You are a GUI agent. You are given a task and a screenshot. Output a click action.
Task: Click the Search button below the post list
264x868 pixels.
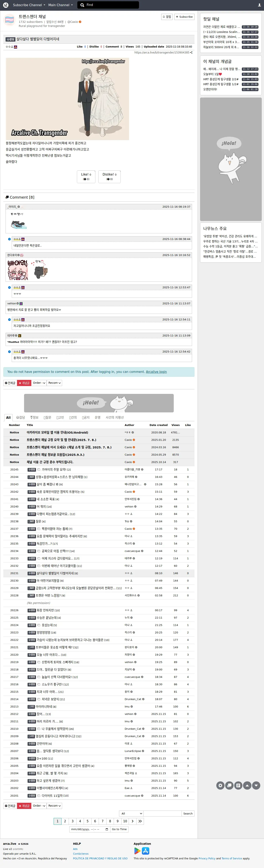pos(188,813)
